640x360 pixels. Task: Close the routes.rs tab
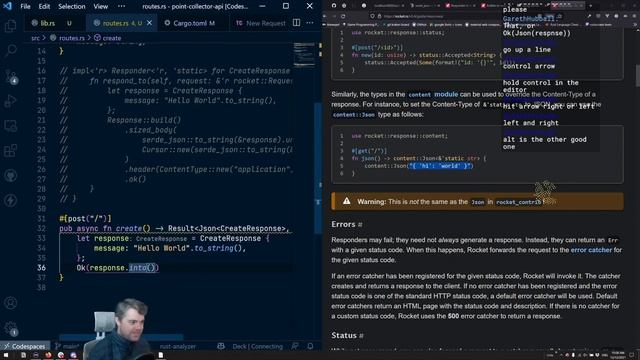tap(149, 23)
